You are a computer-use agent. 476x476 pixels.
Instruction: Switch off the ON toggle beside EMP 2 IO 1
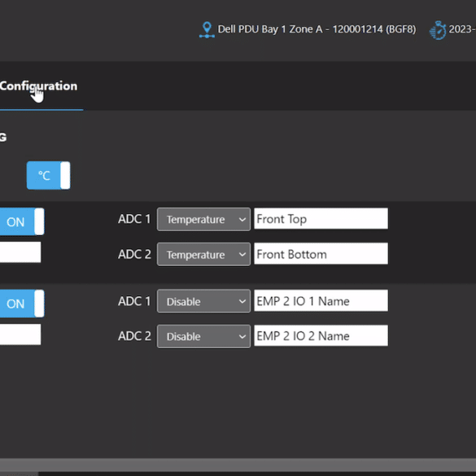click(x=22, y=304)
